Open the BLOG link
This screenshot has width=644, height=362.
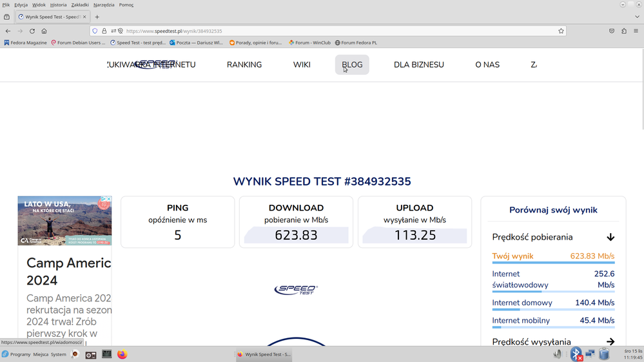pos(352,65)
